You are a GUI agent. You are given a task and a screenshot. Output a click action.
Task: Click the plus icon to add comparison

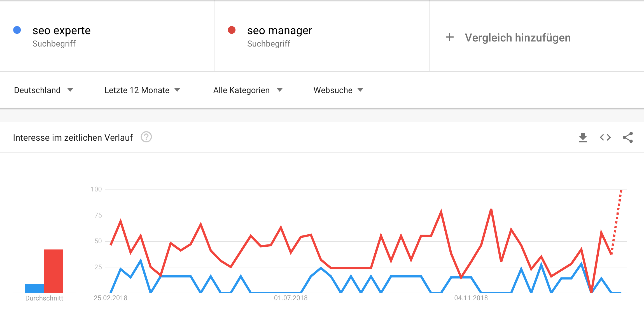pos(450,37)
